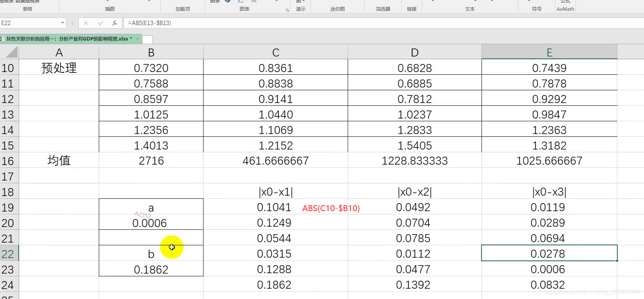Click the formula bar with =ABS(E13-$B13)
This screenshot has height=299, width=644.
click(384, 23)
